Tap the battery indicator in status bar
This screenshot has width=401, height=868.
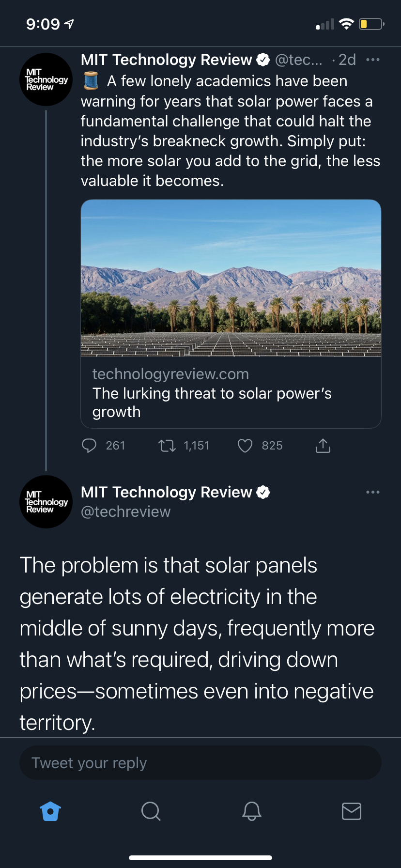coord(371,24)
